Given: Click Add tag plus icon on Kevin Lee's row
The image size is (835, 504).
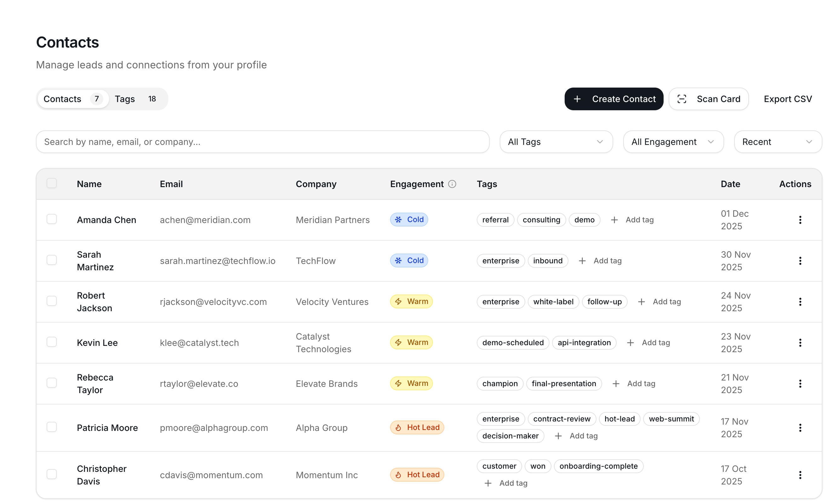Looking at the screenshot, I should [x=630, y=342].
